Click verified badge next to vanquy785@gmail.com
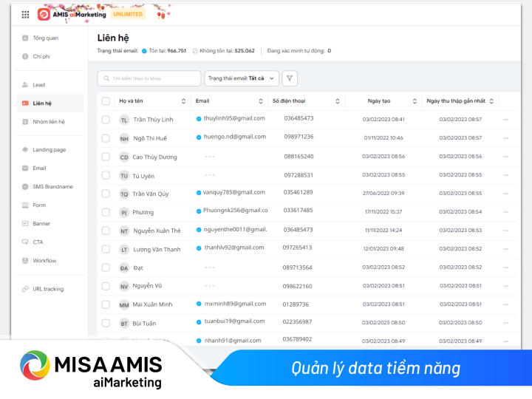 click(199, 193)
